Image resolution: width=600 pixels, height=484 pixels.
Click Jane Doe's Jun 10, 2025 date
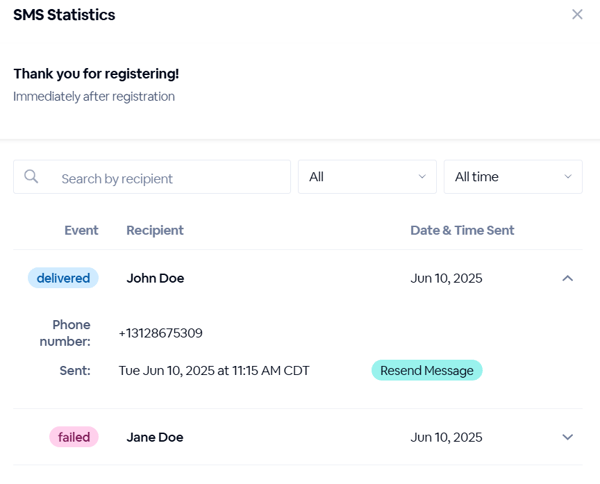point(446,437)
